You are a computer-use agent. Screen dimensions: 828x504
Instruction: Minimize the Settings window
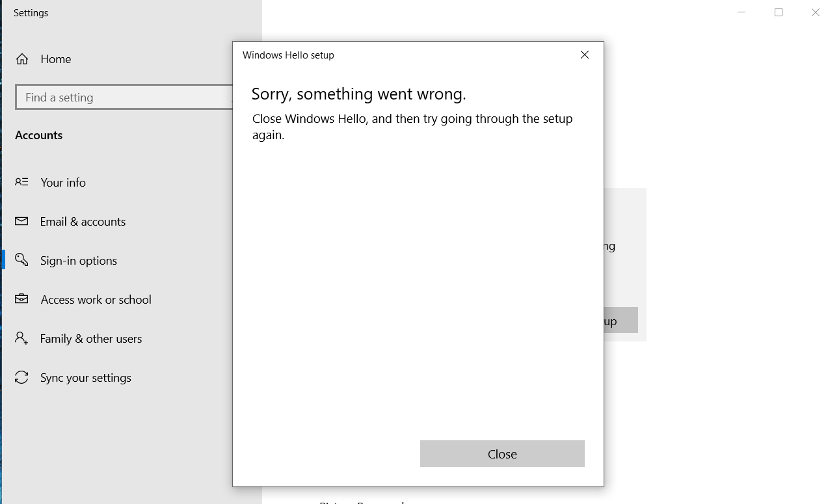(741, 12)
